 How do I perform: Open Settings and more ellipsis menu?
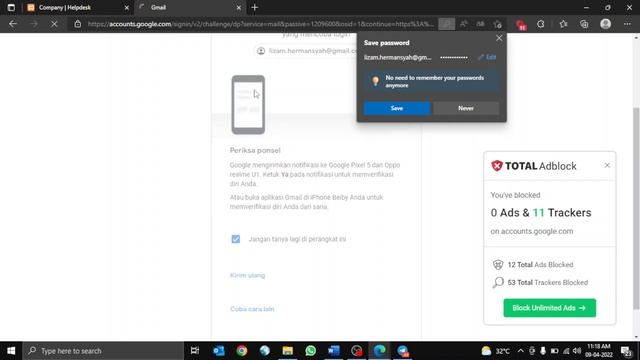coord(627,24)
